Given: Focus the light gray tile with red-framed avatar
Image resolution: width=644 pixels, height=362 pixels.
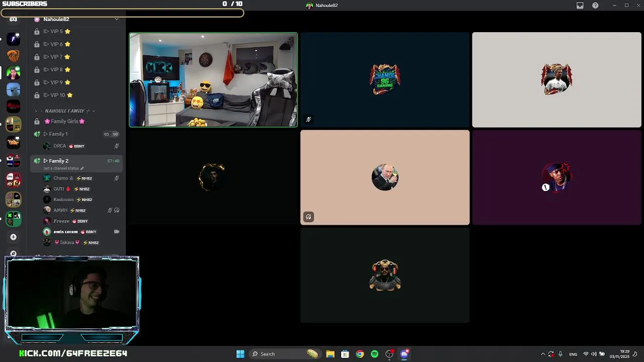Looking at the screenshot, I should point(556,80).
